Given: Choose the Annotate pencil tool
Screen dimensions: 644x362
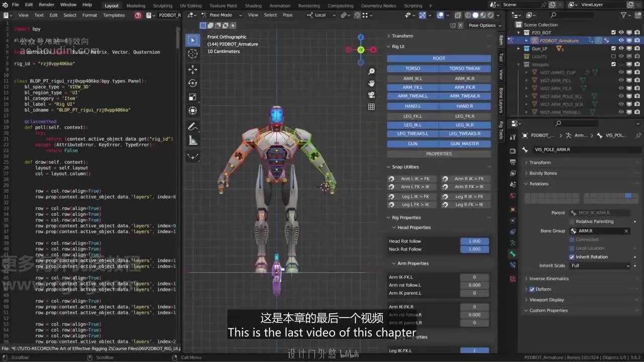Looking at the screenshot, I should 193,127.
